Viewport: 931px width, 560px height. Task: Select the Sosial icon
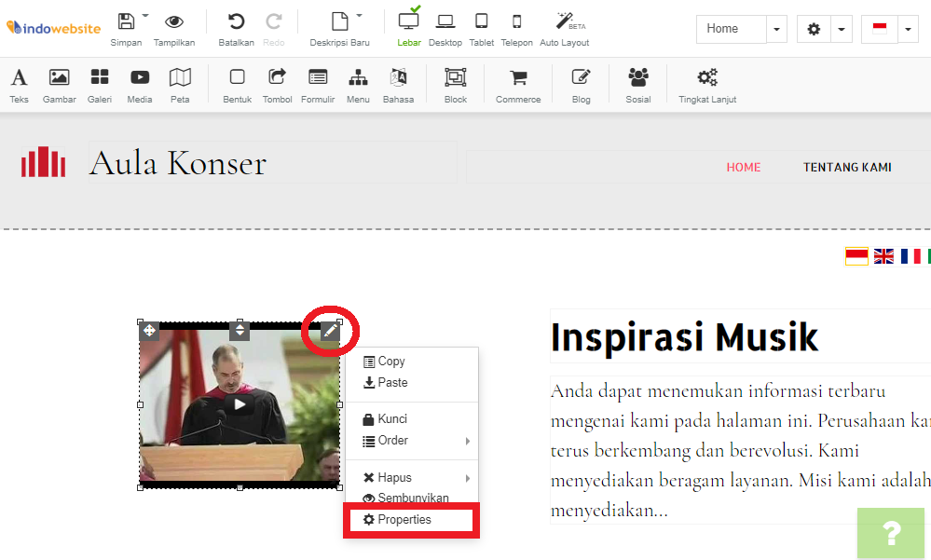(638, 78)
